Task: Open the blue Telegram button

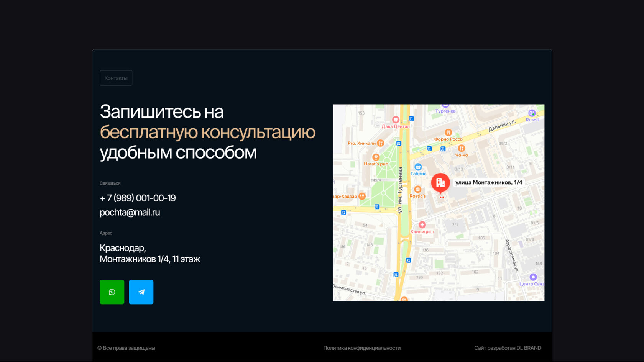Action: [141, 292]
